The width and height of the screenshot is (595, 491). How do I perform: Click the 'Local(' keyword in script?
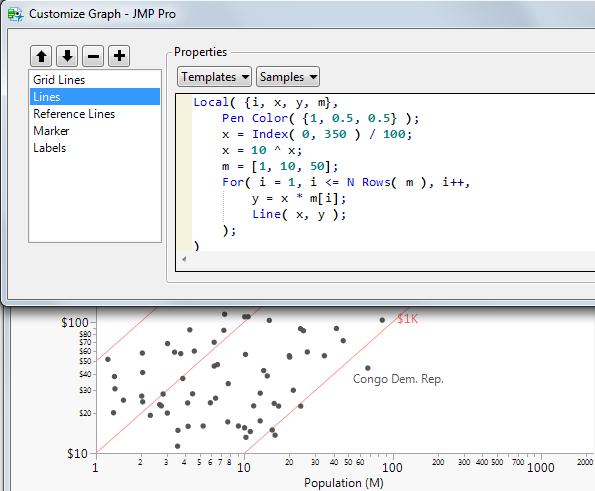(214, 102)
